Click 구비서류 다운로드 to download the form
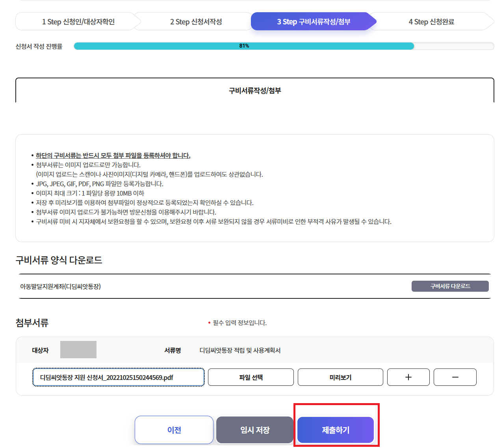The height and width of the screenshot is (448, 503). [450, 286]
